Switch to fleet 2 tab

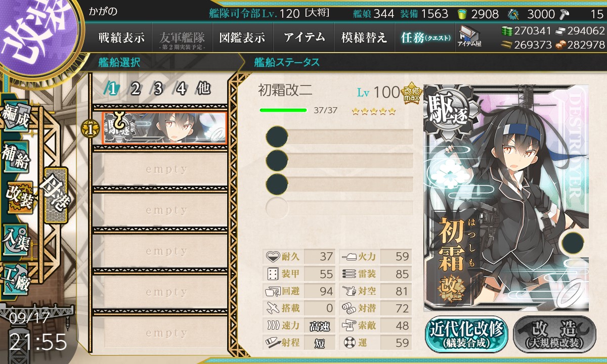[x=135, y=88]
